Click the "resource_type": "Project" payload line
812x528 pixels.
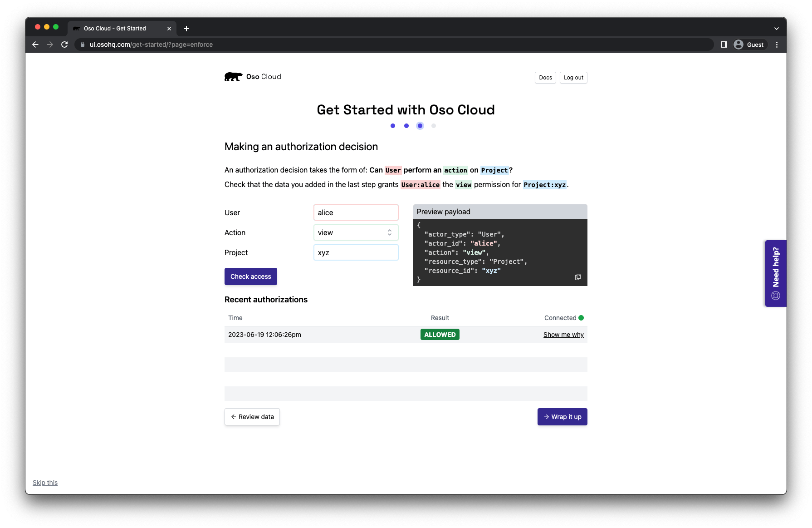pos(475,262)
